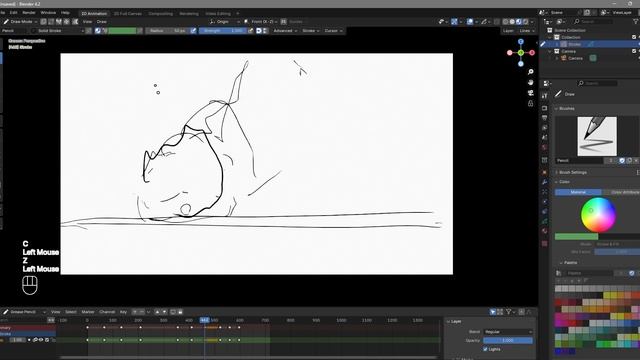Open the timeline Key menu
Image resolution: width=640 pixels, height=360 pixels.
[123, 312]
